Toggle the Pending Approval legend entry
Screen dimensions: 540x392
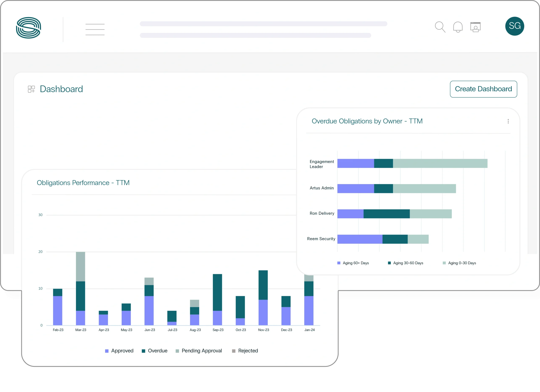tap(199, 351)
